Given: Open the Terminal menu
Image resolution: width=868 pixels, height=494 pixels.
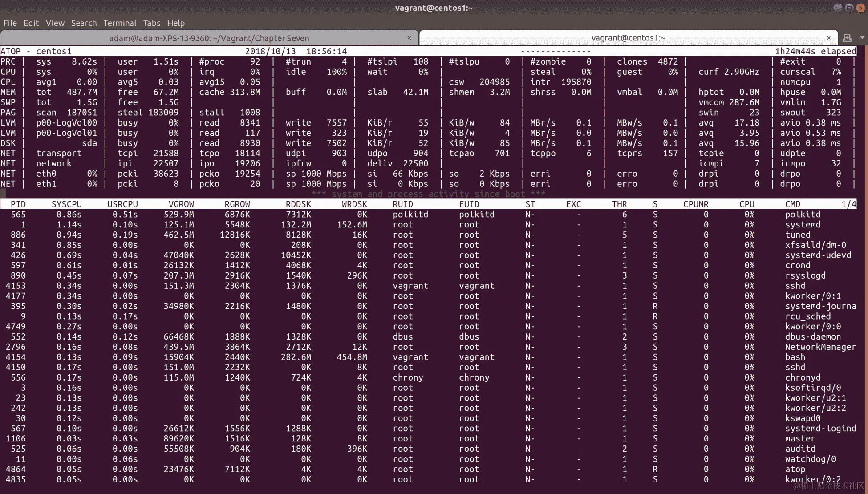Looking at the screenshot, I should (120, 23).
